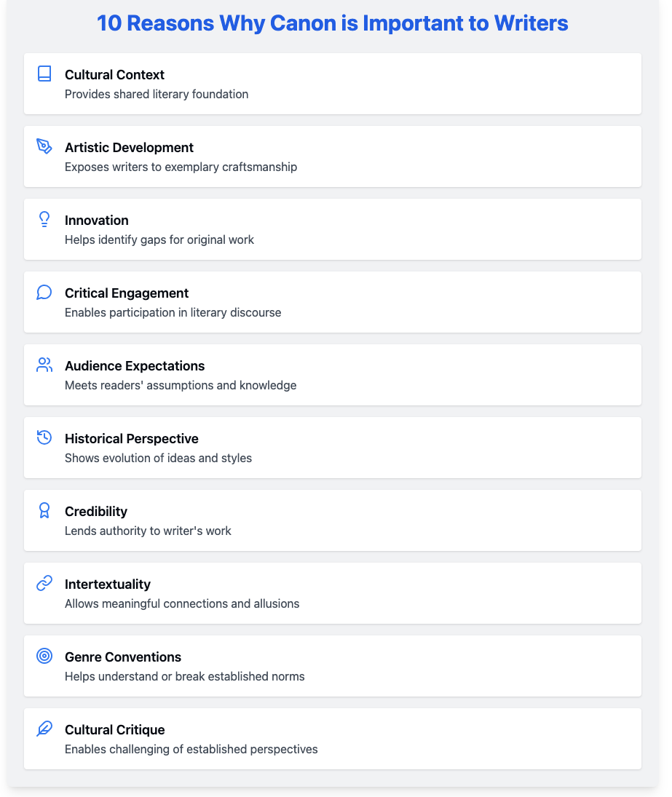
Task: Click the feather icon for Cultural Critique
Action: coord(44,729)
